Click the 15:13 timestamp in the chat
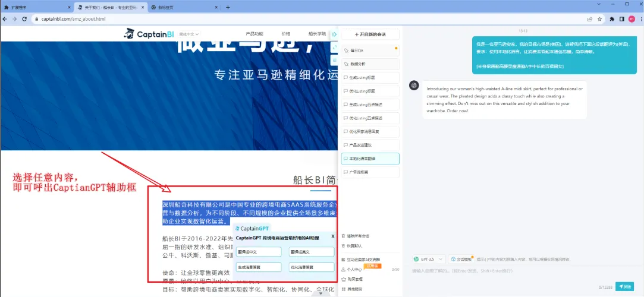The width and height of the screenshot is (644, 297). click(523, 31)
